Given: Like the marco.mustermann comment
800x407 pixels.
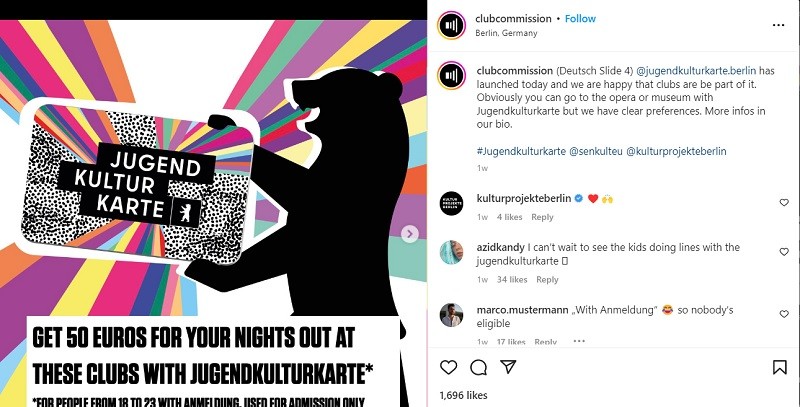Looking at the screenshot, I should click(x=784, y=314).
